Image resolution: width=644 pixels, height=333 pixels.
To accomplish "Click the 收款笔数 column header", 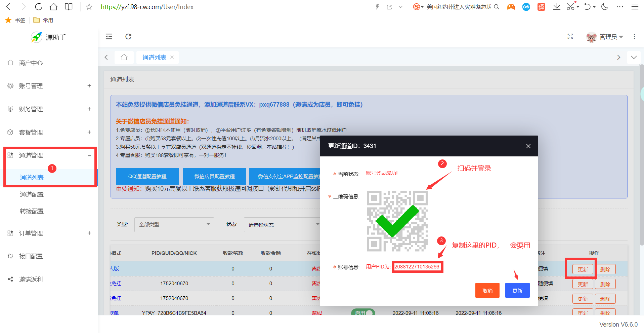I will point(233,253).
